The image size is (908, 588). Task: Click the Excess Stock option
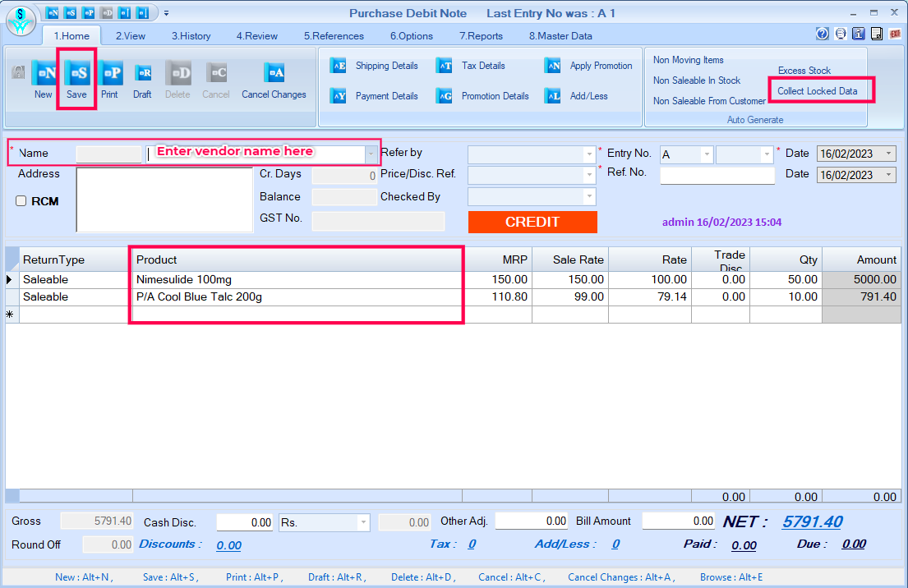click(804, 71)
